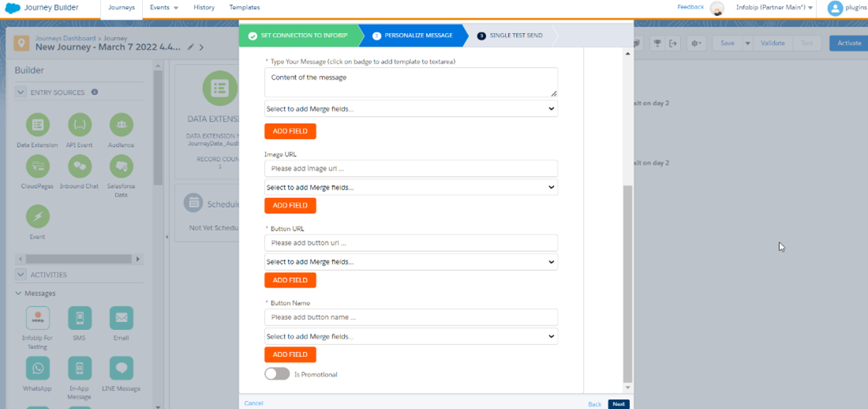Select the Data Extension entry source icon
868x409 pixels.
coord(38,125)
